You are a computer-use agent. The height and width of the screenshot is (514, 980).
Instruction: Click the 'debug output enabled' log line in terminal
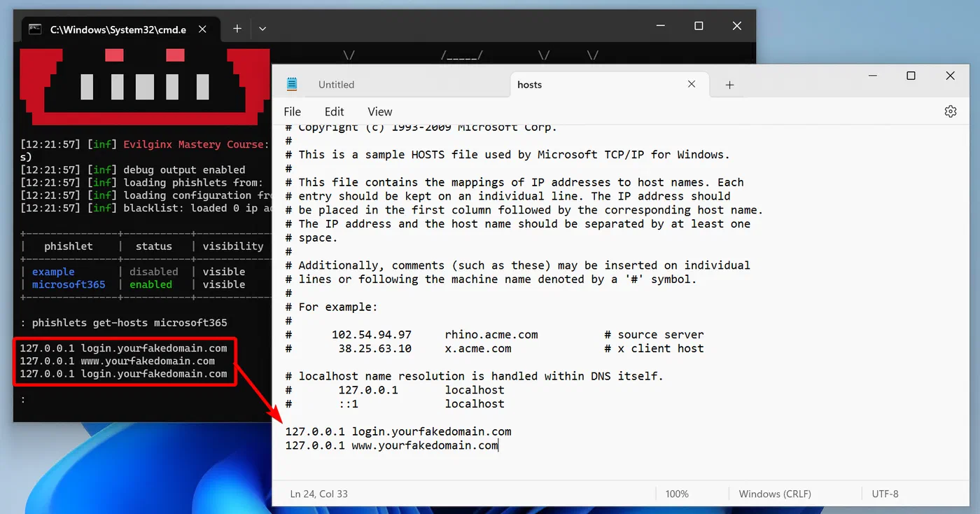click(133, 169)
